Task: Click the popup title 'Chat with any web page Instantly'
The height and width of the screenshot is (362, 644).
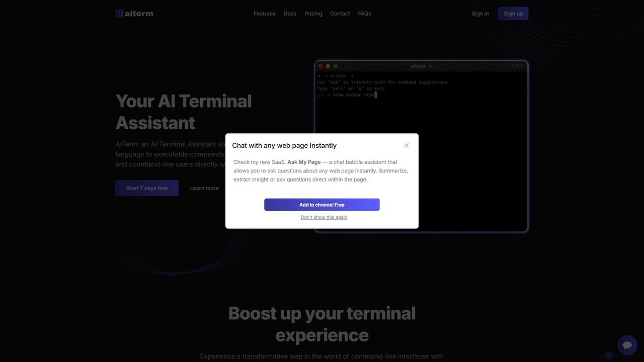Action: [284, 145]
